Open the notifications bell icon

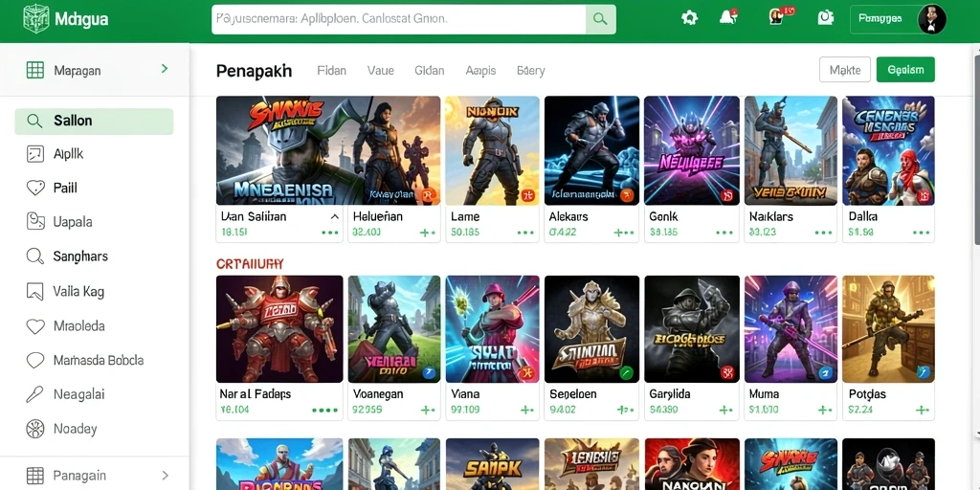tap(727, 17)
